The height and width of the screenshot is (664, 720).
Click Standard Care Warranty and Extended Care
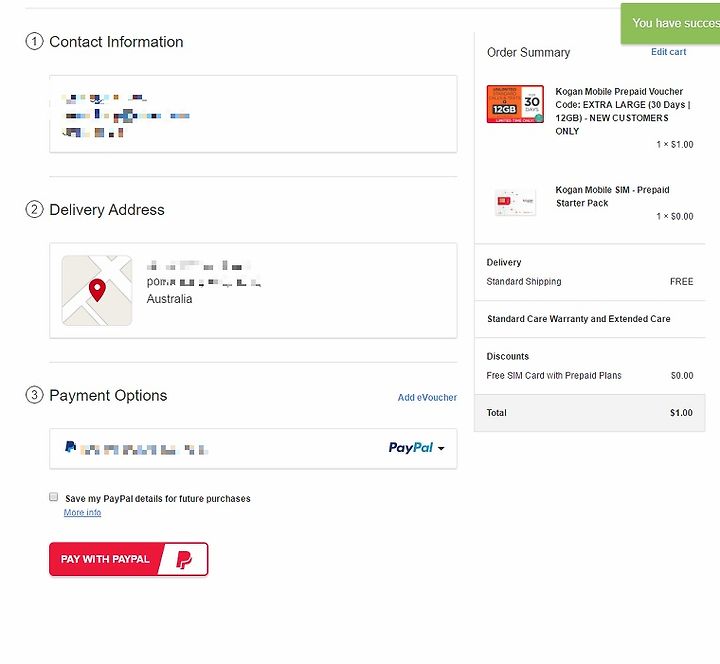tap(579, 319)
